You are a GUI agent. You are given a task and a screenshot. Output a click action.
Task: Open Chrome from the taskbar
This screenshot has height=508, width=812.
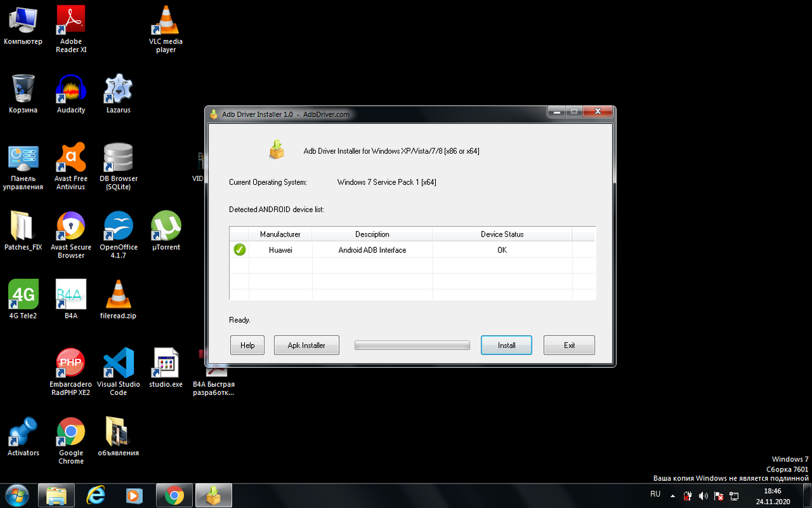[174, 496]
